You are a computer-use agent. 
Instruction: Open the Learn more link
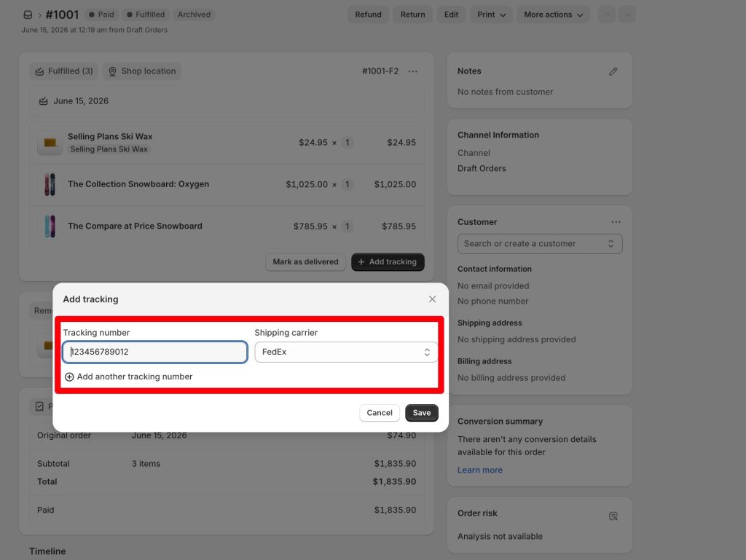pyautogui.click(x=479, y=470)
